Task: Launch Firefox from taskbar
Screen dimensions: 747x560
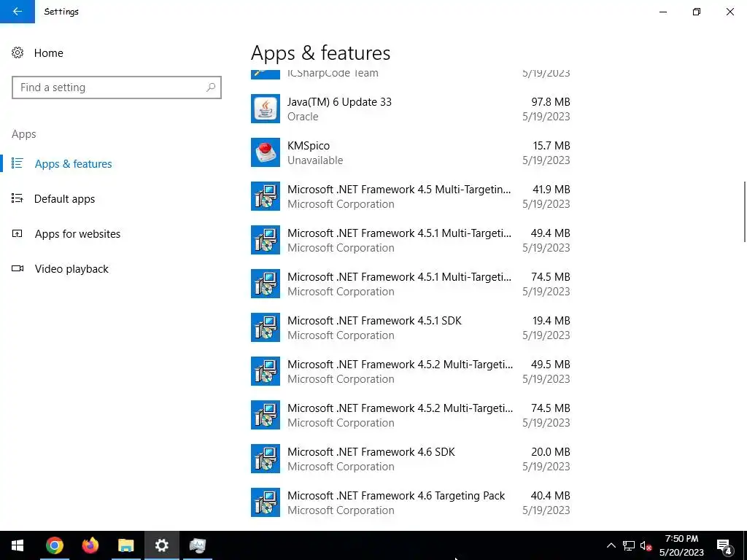Action: pos(90,545)
